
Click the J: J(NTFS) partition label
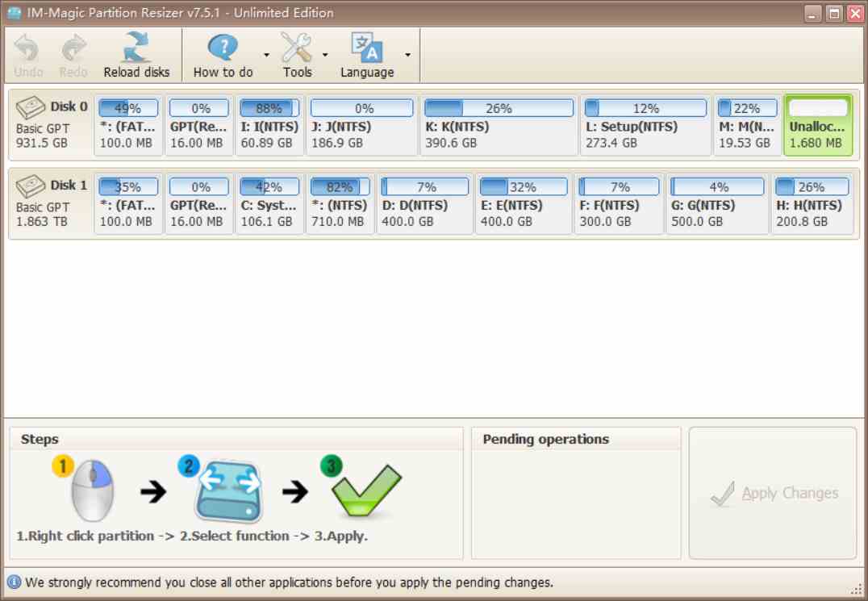(x=341, y=127)
